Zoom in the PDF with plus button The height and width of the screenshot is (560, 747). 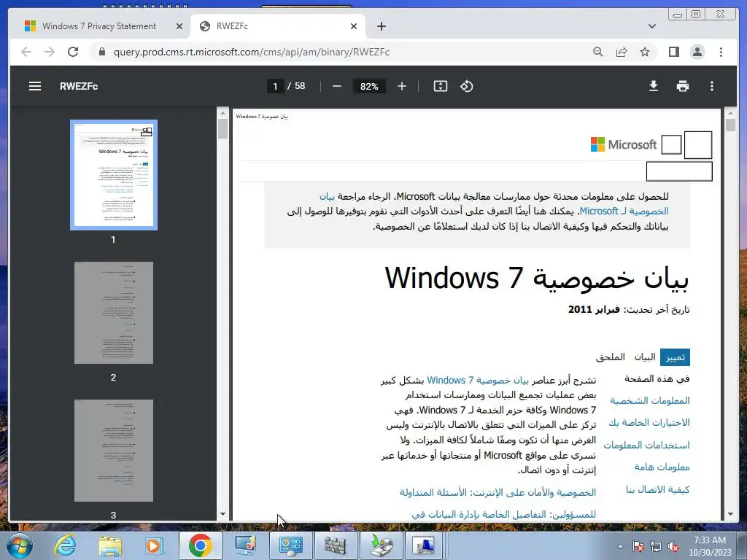pos(402,86)
